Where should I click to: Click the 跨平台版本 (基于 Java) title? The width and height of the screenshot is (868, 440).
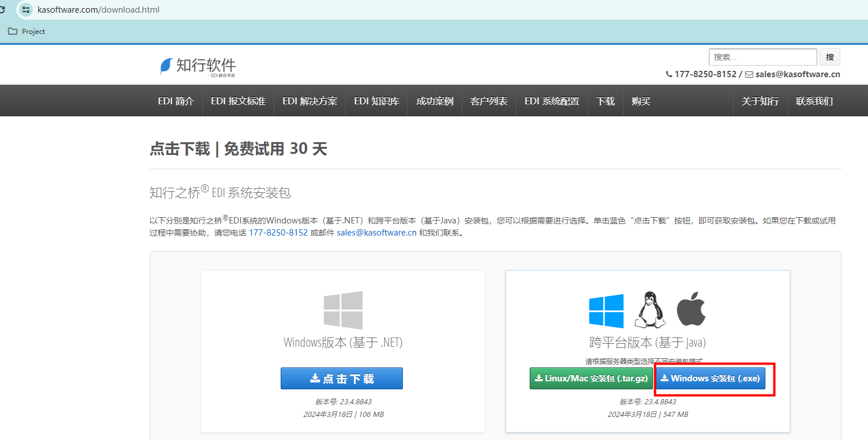click(x=648, y=343)
